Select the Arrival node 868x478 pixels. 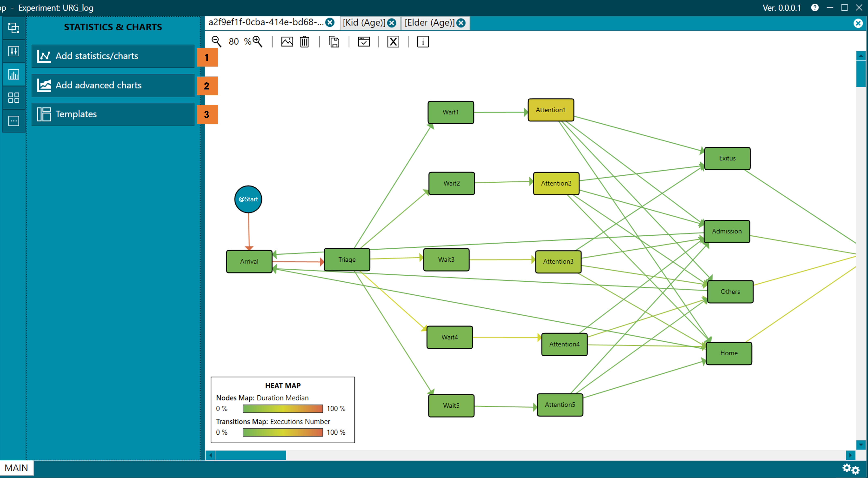pos(249,261)
